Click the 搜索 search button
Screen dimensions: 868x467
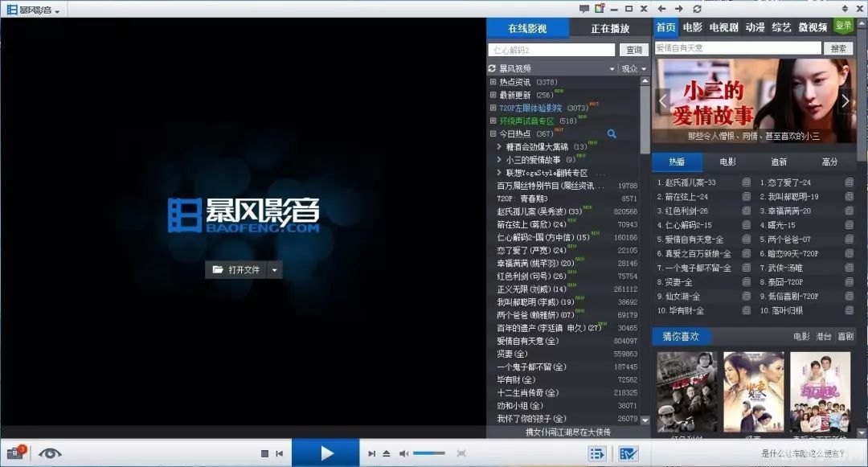click(837, 47)
